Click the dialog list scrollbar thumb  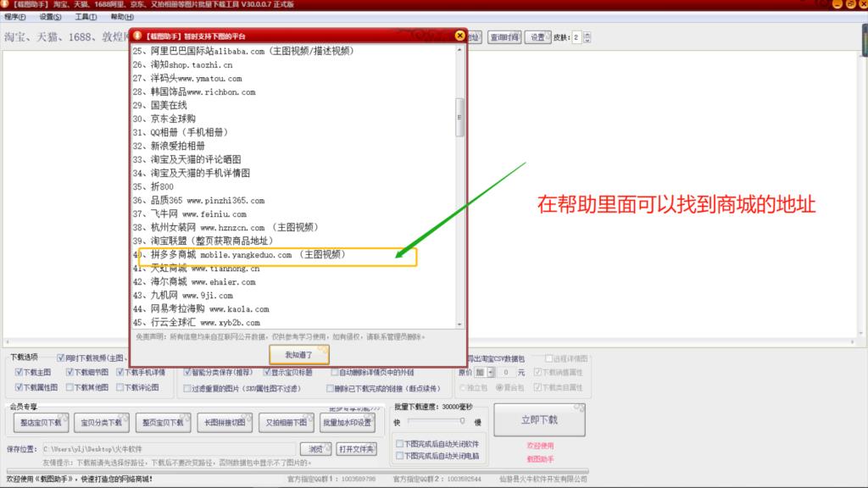click(459, 117)
